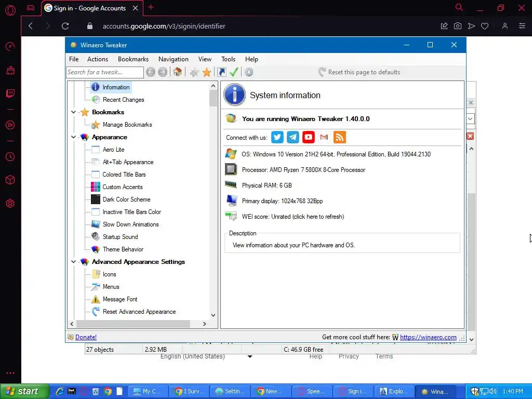Viewport: 532px width, 399px height.
Task: Select Slow Down Animations tweak
Action: [130, 224]
